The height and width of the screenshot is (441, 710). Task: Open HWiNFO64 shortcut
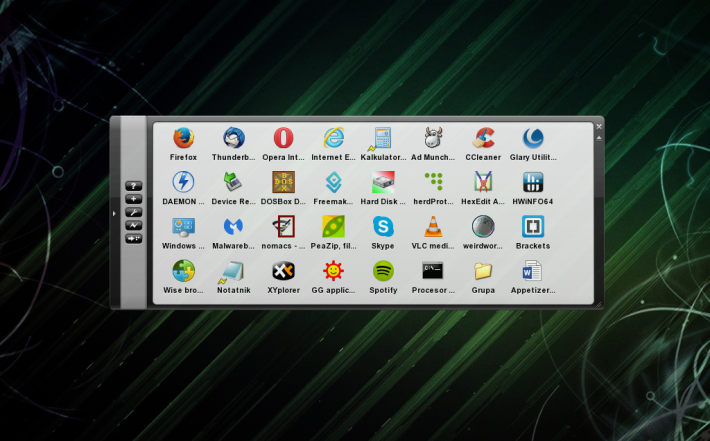click(x=533, y=182)
